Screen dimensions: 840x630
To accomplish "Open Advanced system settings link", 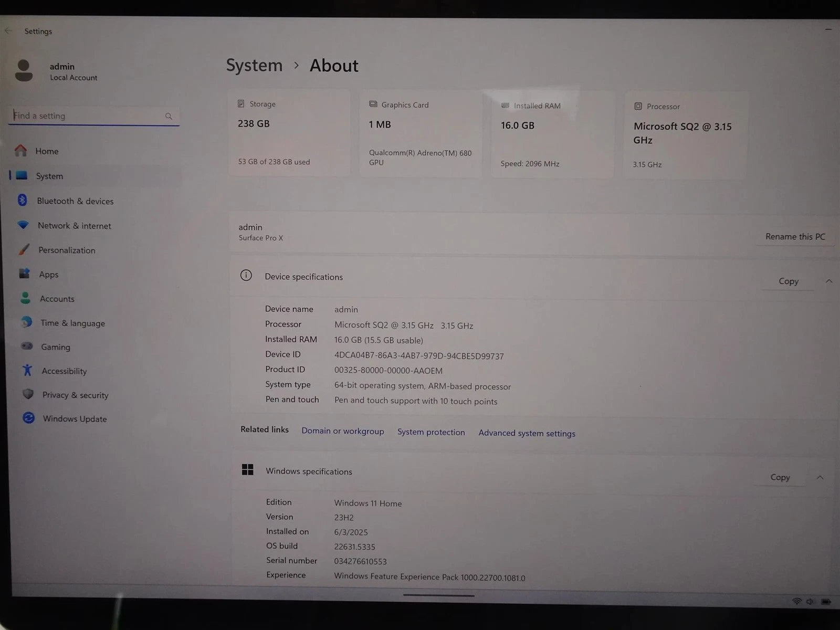I will click(527, 433).
